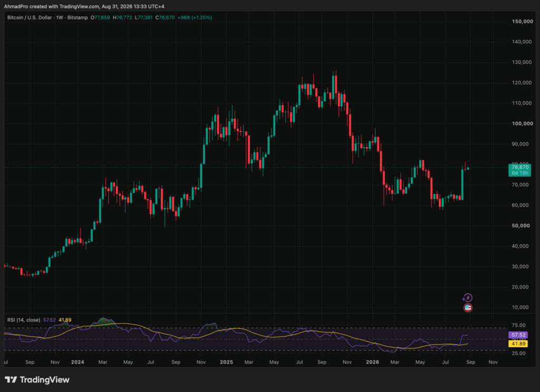The height and width of the screenshot is (392, 540).
Task: Click the purple 57.52 value in RSI legend
Action: (x=49, y=320)
